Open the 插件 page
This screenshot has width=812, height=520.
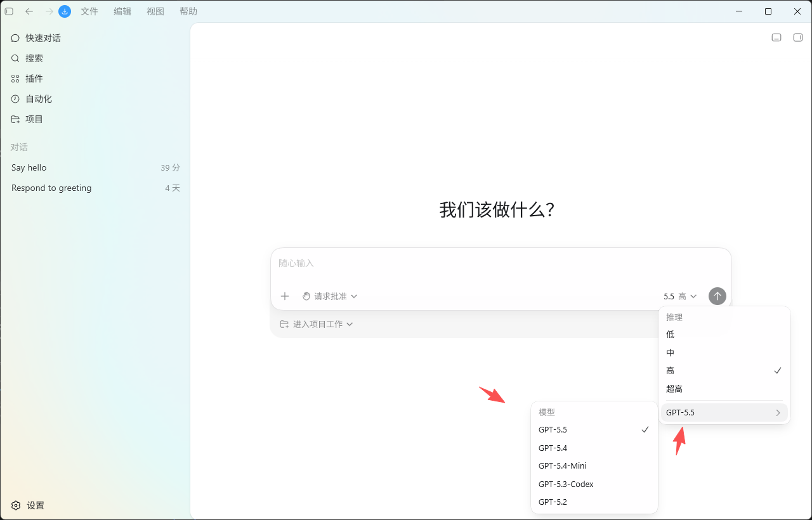click(95, 79)
